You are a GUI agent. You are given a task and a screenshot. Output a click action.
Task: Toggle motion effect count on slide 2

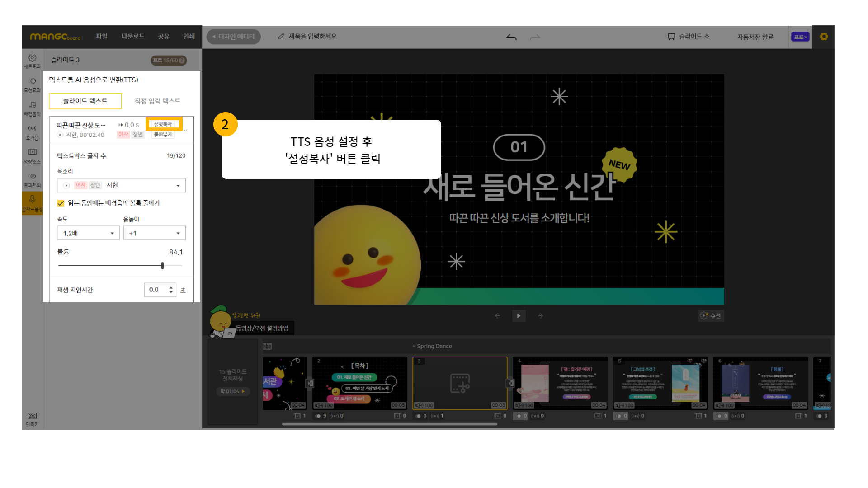(x=321, y=416)
